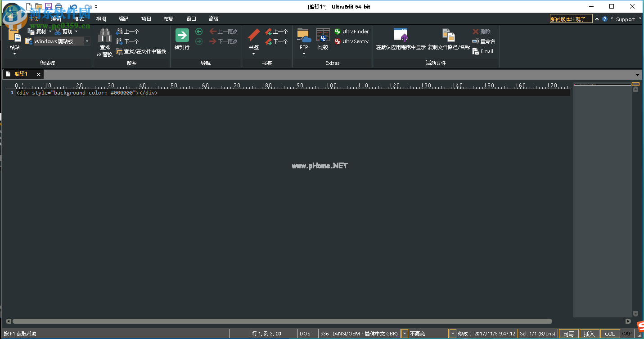Click the 查找 & 替换 binoculars icon
Image resolution: width=644 pixels, height=339 pixels.
105,36
